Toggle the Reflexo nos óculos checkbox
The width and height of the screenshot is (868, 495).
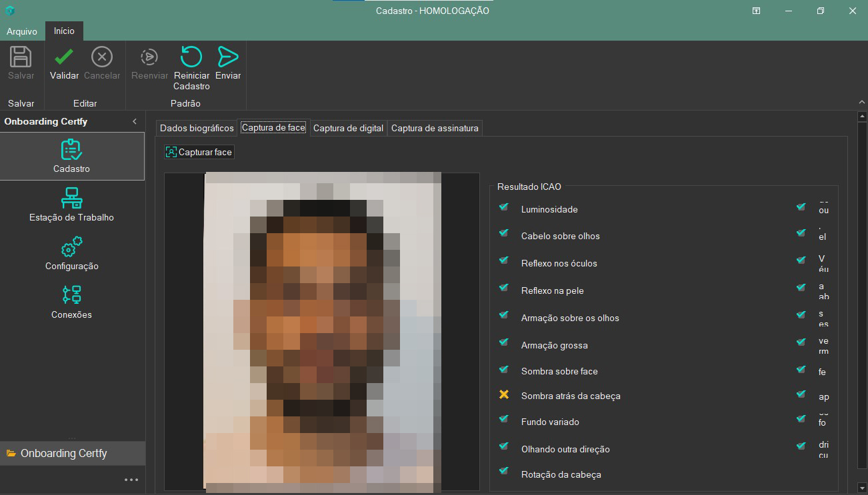[504, 262]
